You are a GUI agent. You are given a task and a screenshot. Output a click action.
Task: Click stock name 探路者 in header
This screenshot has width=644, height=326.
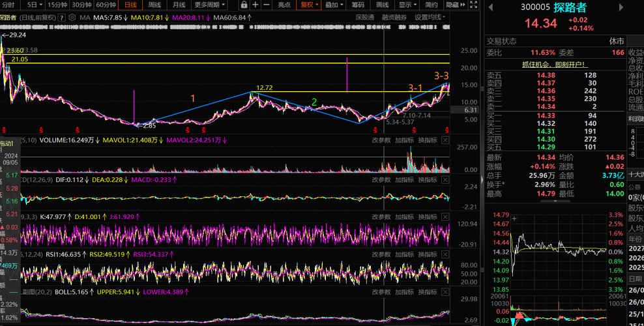pos(570,7)
